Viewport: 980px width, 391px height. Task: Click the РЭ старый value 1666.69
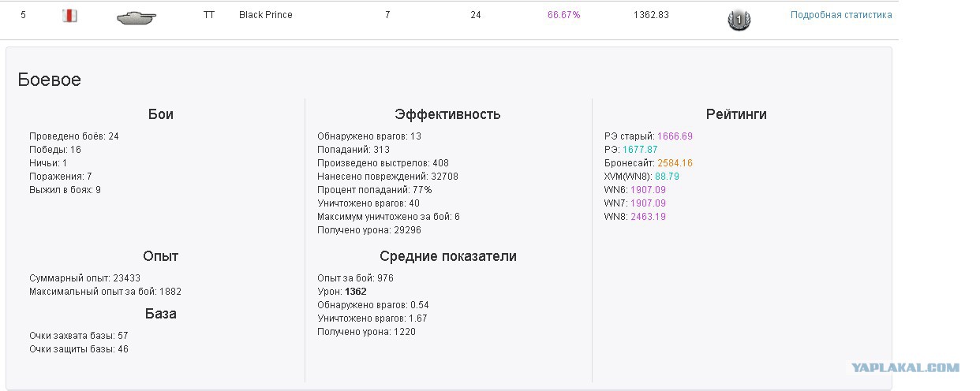(675, 136)
